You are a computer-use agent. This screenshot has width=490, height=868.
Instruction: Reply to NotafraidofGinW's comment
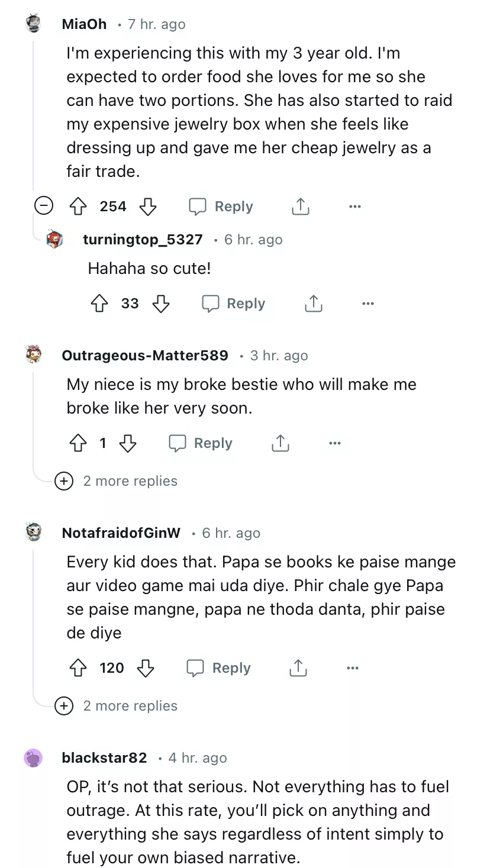[x=219, y=668]
